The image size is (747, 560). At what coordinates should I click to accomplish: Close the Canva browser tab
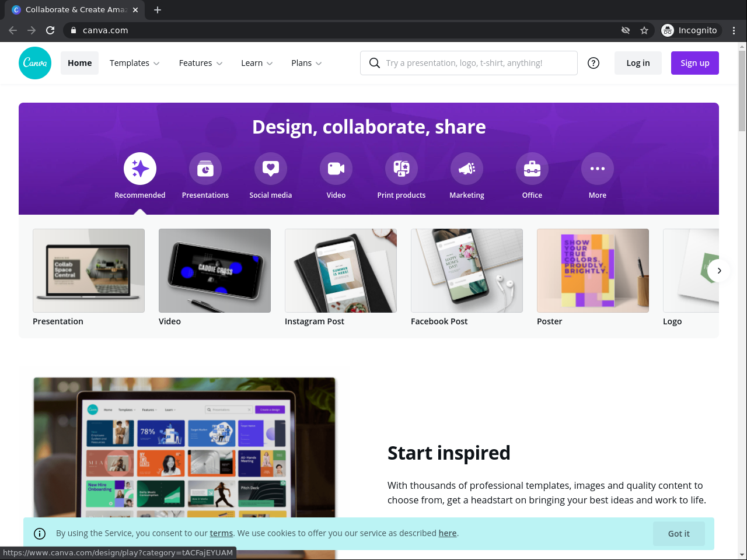135,10
